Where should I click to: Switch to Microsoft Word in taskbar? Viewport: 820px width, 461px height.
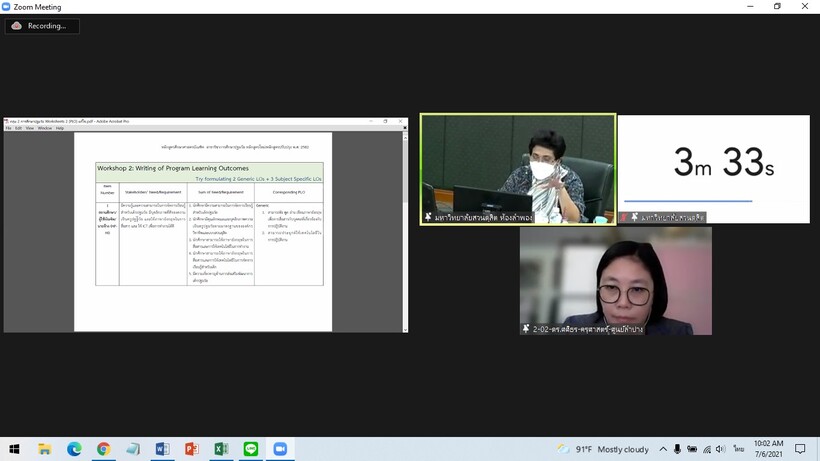(x=162, y=449)
